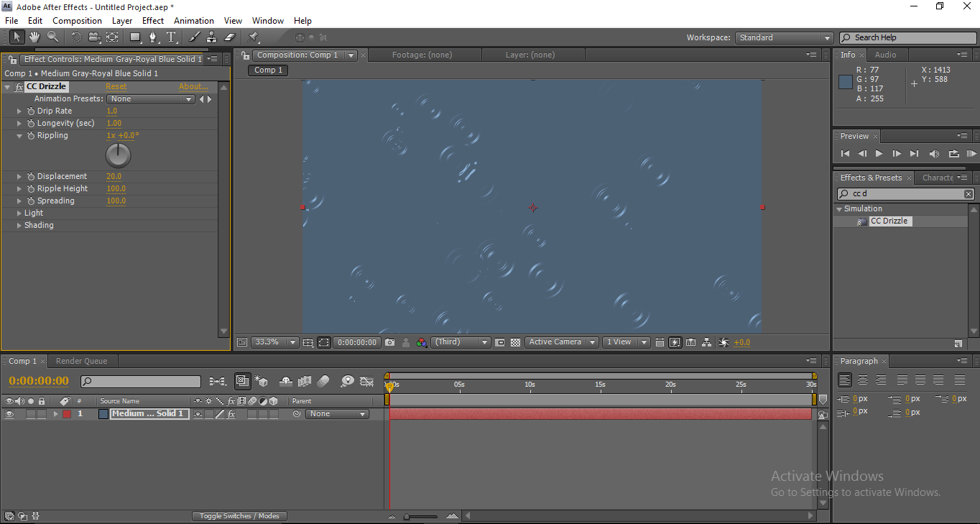980x524 pixels.
Task: Click the timeline layer search field
Action: 141,382
